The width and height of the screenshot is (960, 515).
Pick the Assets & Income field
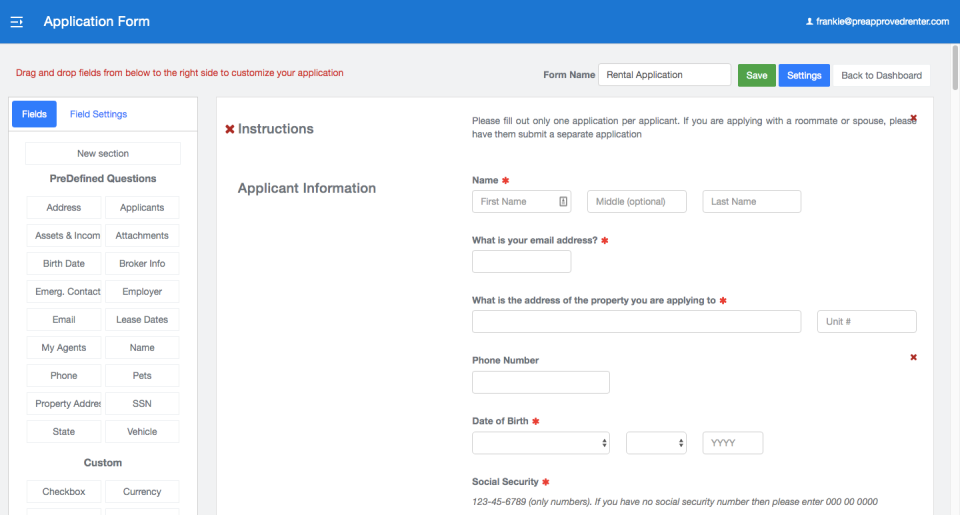[64, 236]
